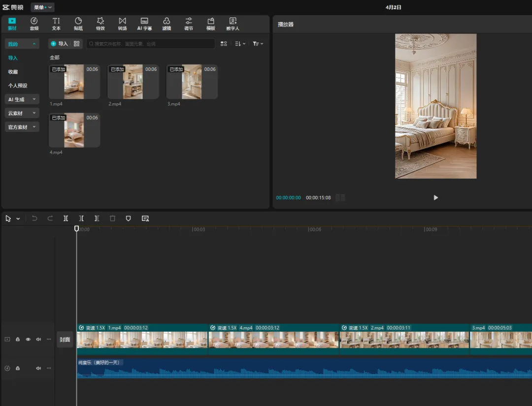The width and height of the screenshot is (532, 406).
Task: Switch to the 音频 tab
Action: [34, 24]
